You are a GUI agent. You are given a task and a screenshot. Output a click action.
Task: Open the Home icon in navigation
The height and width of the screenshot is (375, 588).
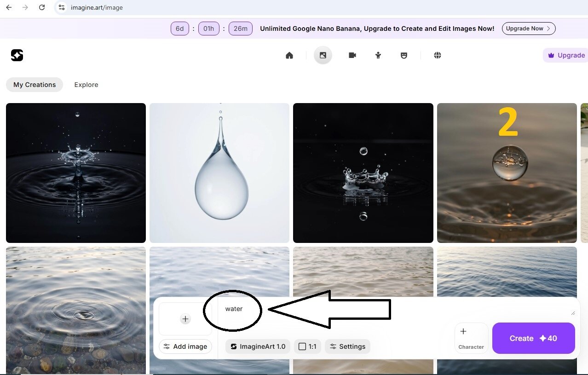(289, 55)
